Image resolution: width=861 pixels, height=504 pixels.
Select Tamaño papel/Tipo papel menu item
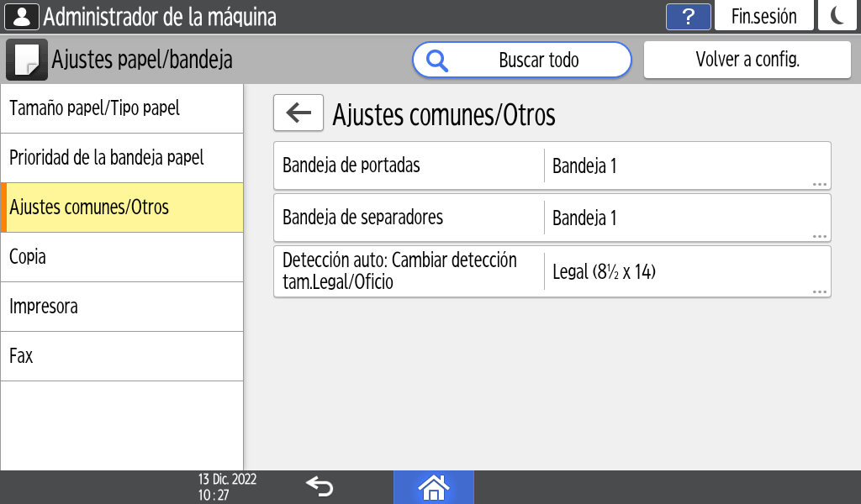coord(122,108)
